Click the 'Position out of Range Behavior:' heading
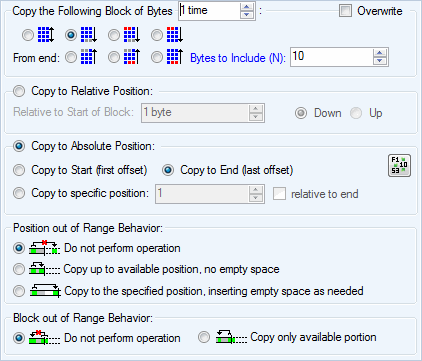The width and height of the screenshot is (422, 361). coord(88,228)
